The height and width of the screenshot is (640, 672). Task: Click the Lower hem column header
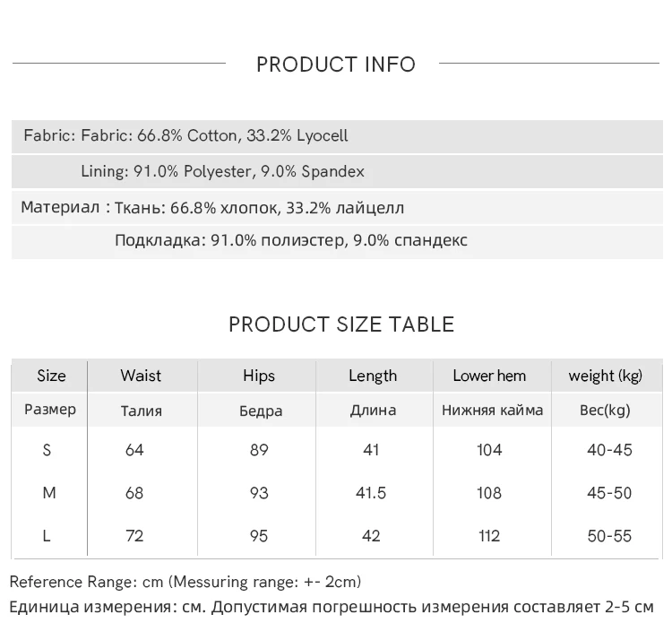tap(489, 376)
